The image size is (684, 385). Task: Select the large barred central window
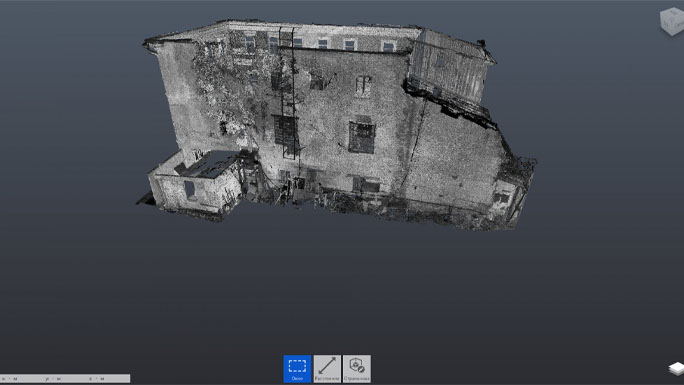[362, 137]
